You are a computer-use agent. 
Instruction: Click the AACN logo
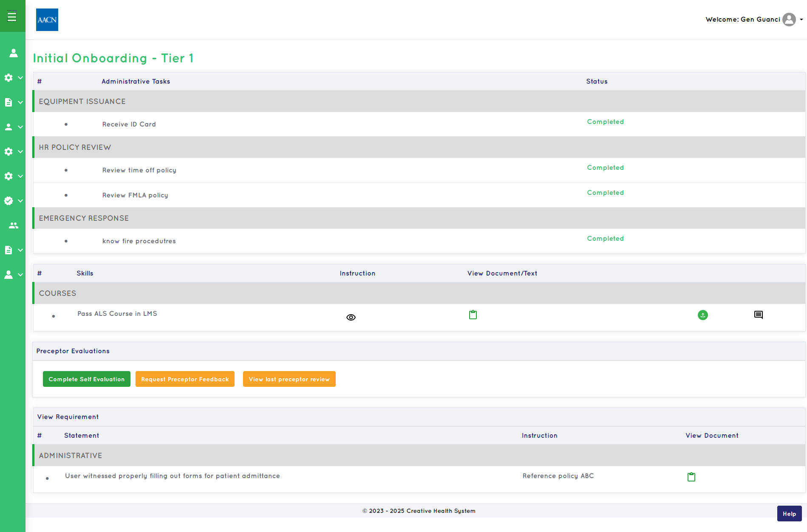coord(47,20)
